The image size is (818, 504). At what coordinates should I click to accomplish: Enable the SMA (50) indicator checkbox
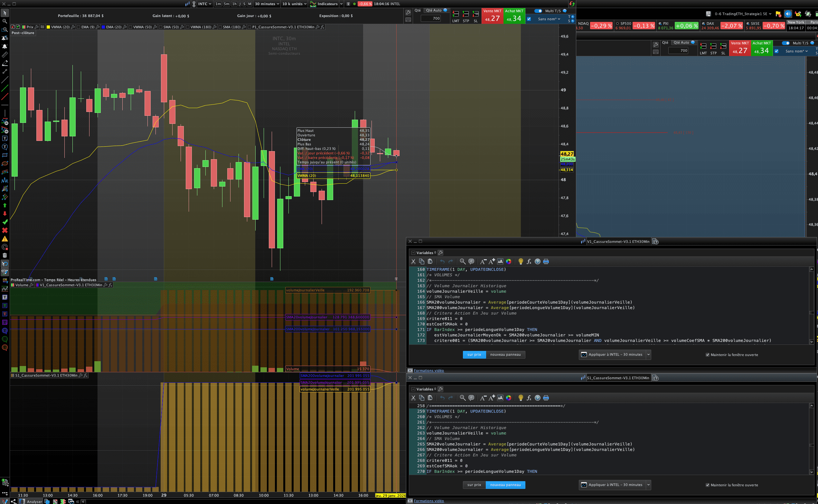click(161, 27)
